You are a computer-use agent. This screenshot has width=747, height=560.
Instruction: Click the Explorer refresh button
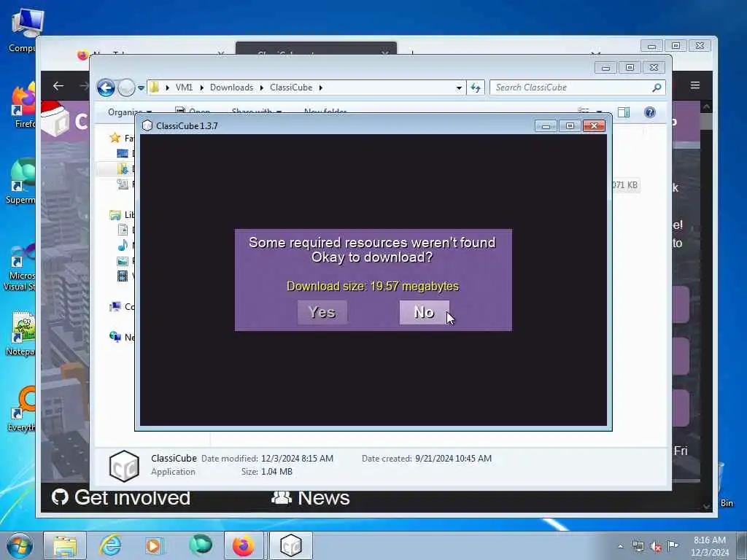[x=476, y=87]
